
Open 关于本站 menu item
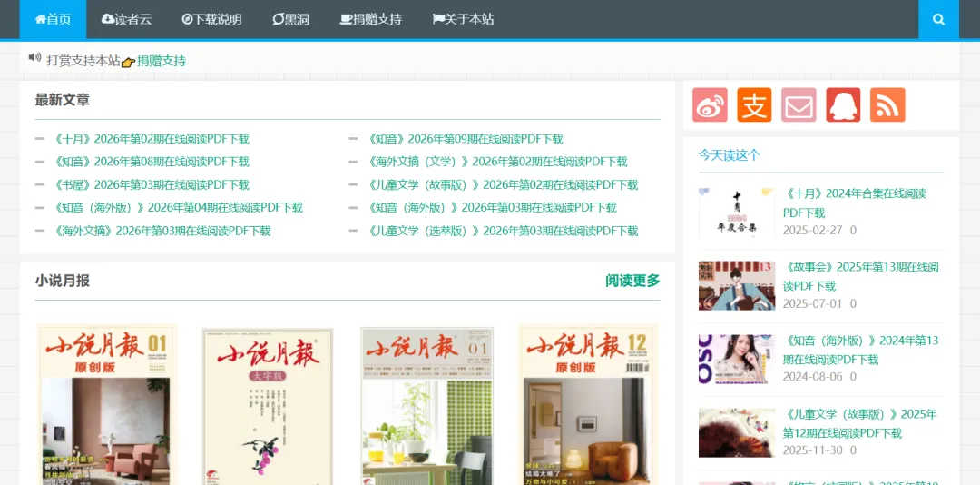[x=463, y=19]
